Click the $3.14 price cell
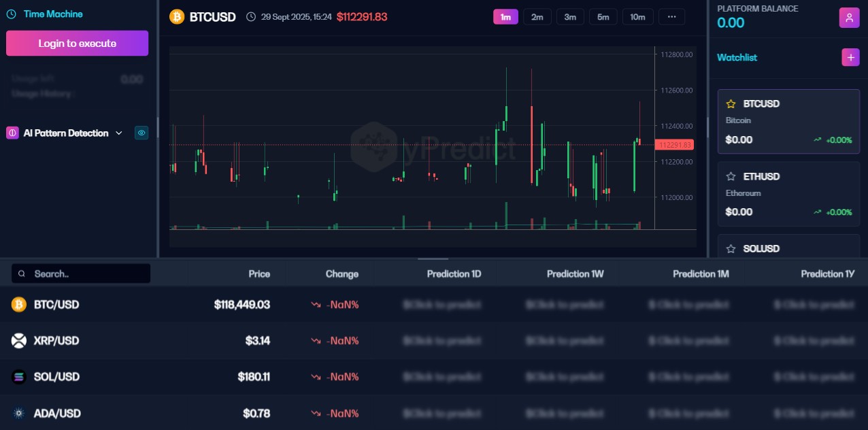Image resolution: width=868 pixels, height=430 pixels. point(258,341)
